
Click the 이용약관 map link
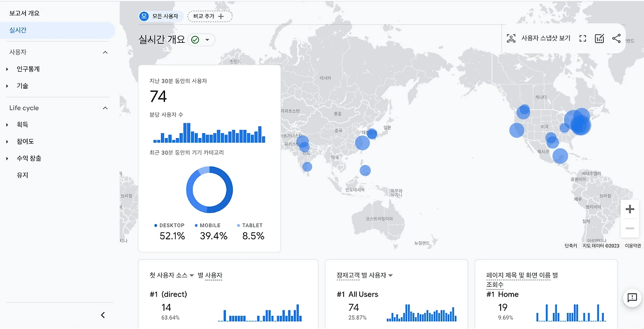(x=633, y=246)
